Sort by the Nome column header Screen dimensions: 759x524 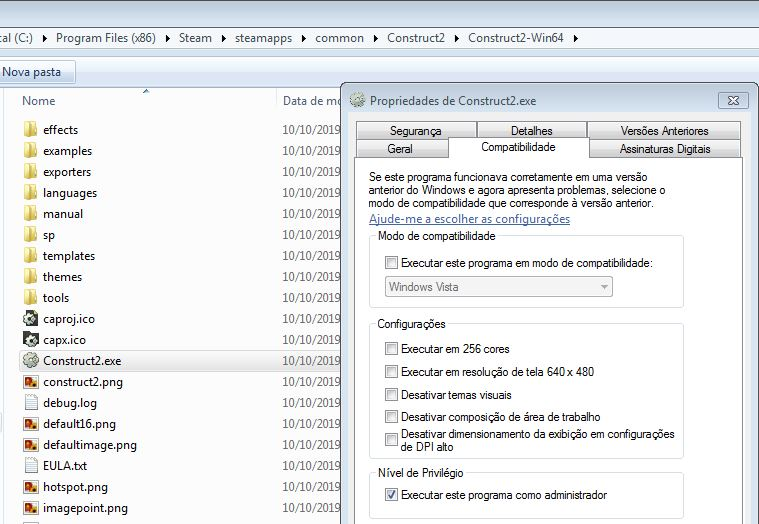(145, 101)
